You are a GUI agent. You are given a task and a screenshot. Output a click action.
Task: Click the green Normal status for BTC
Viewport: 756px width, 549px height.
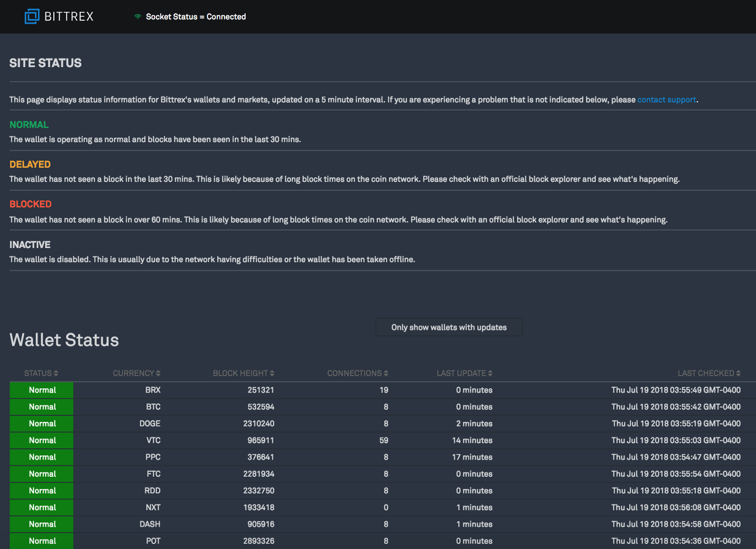pyautogui.click(x=42, y=407)
